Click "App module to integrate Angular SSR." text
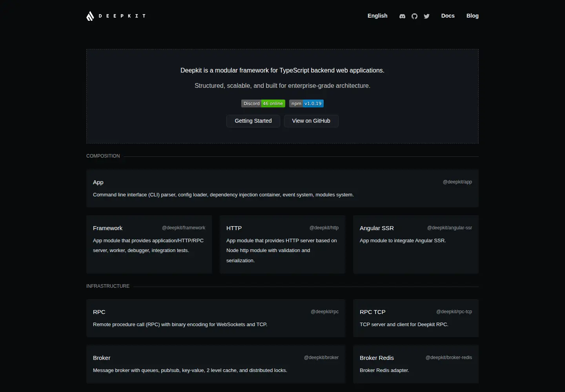This screenshot has width=565, height=392. tap(403, 241)
